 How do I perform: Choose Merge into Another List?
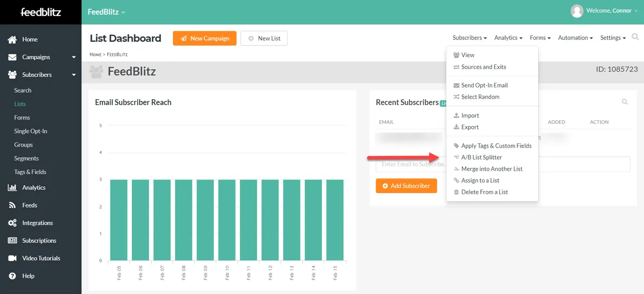click(492, 169)
